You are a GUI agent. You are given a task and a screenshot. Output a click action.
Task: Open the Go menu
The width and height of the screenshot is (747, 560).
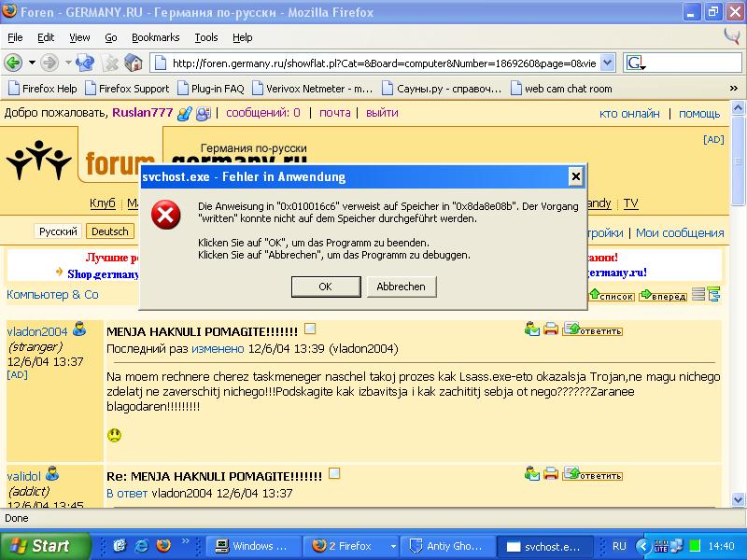click(111, 37)
